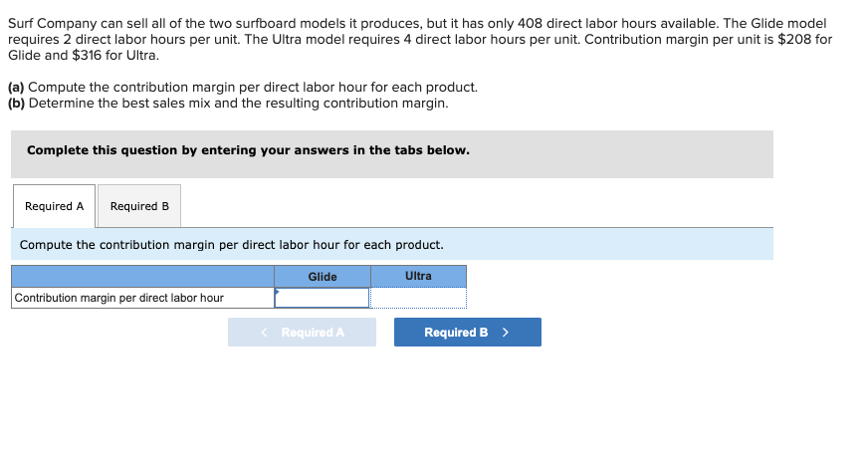Click the Glide contribution margin input cell

pyautogui.click(x=323, y=298)
